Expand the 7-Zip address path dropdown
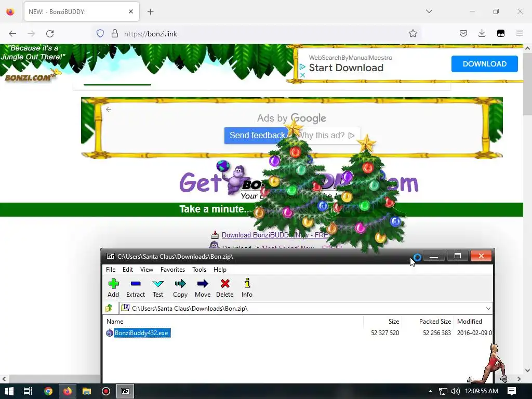The height and width of the screenshot is (399, 532). point(488,309)
